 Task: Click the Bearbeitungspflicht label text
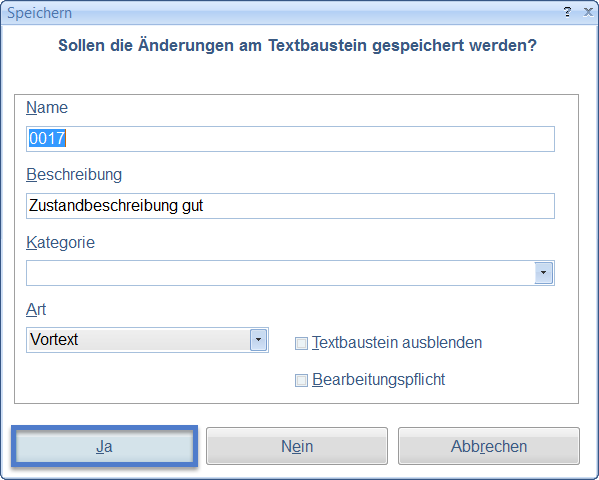click(x=379, y=379)
